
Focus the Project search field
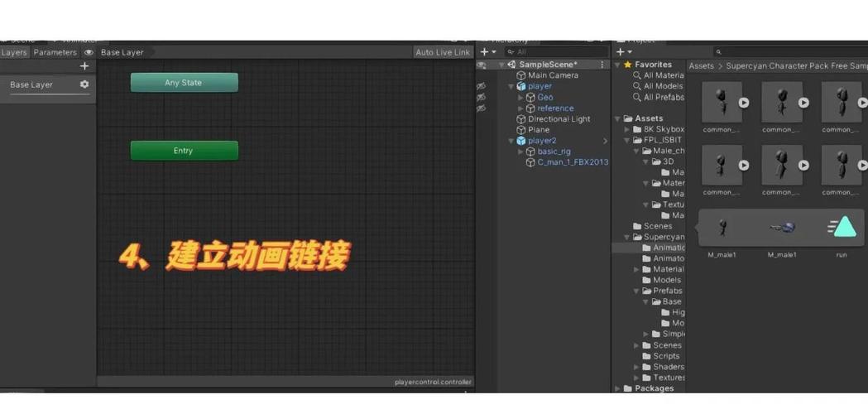(x=789, y=52)
